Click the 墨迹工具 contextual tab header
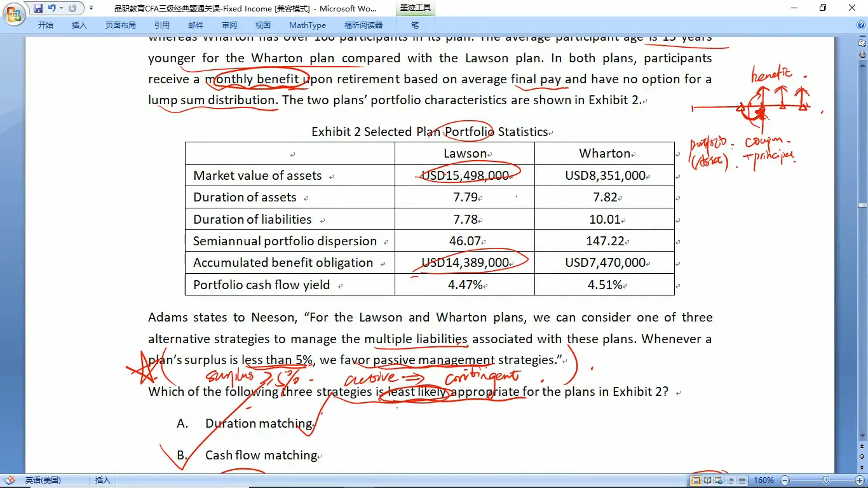This screenshot has height=488, width=868. pyautogui.click(x=416, y=8)
